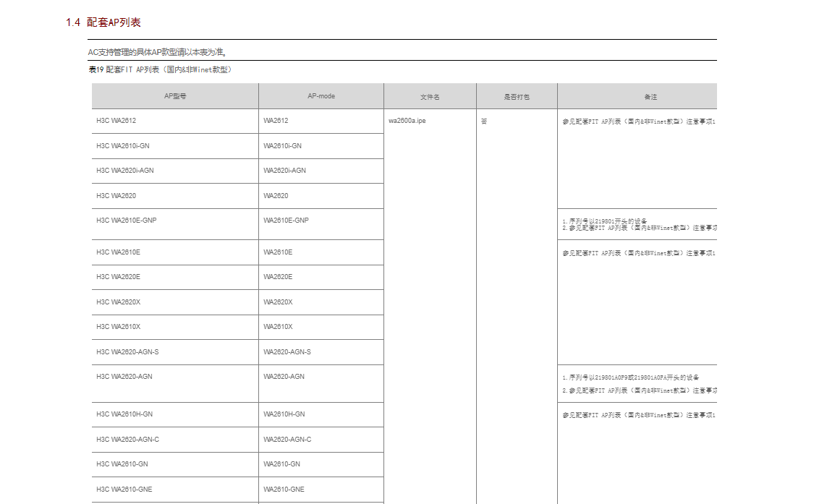Click the 'AP型号' column header
Screen dimensions: 827x504
click(x=175, y=96)
